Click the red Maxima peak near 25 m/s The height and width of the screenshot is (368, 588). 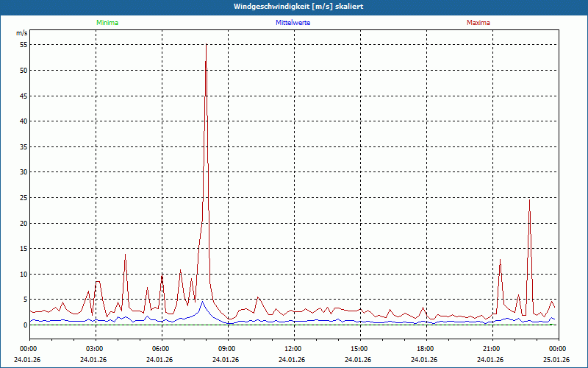529,200
